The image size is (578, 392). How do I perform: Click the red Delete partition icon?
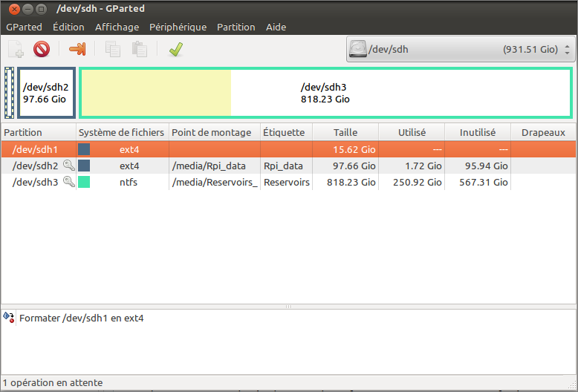42,50
